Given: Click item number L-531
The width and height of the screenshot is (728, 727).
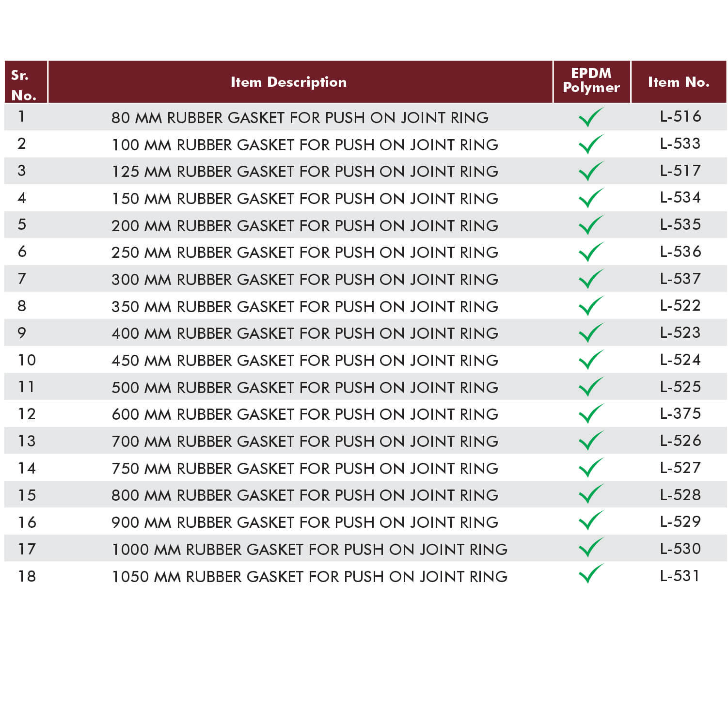Looking at the screenshot, I should click(x=680, y=576).
